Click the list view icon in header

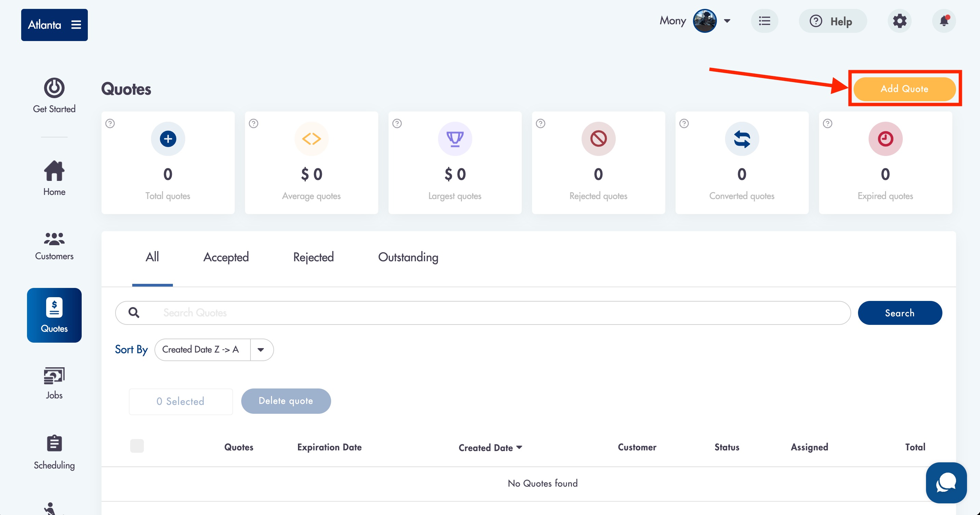click(x=764, y=21)
